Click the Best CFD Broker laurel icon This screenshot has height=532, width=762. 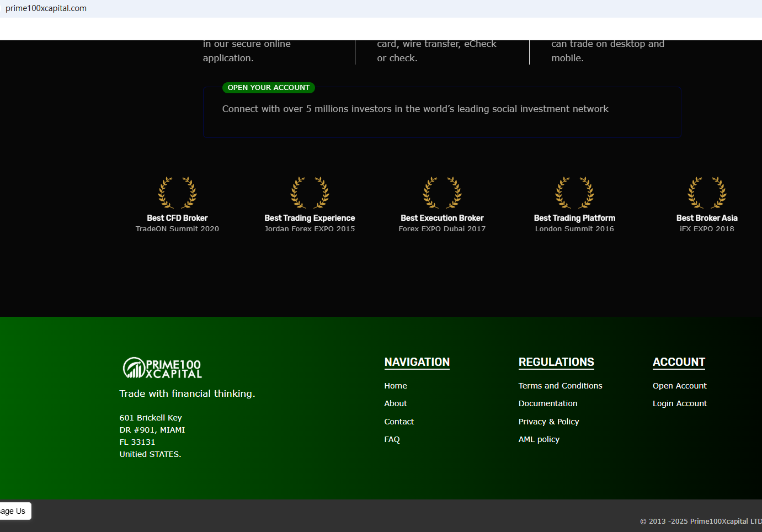[177, 193]
